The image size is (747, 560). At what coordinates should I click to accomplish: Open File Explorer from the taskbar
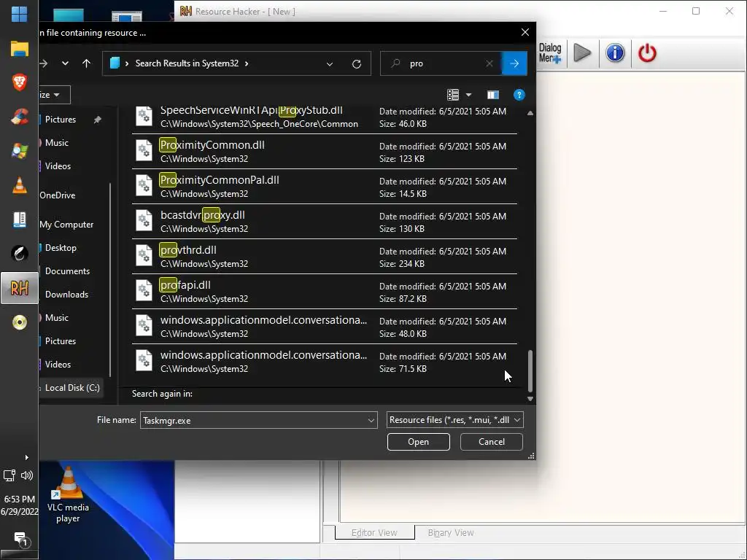pyautogui.click(x=19, y=49)
